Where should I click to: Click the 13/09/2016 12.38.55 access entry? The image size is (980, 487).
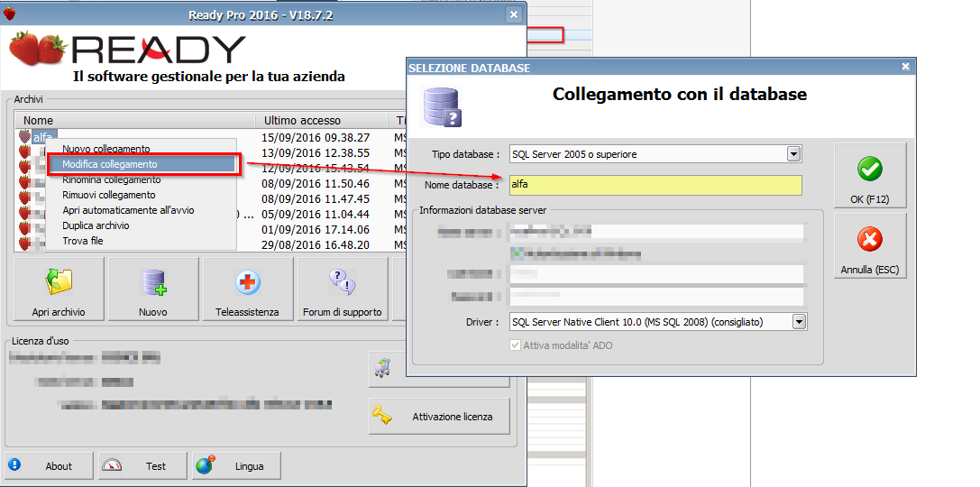(316, 152)
